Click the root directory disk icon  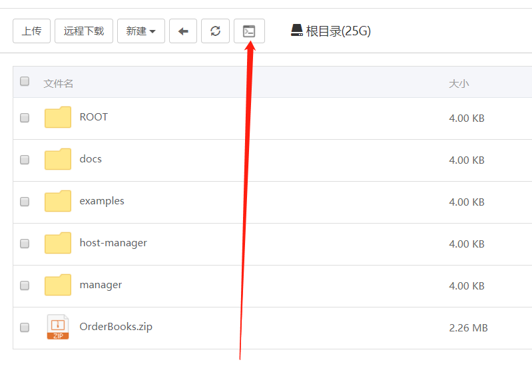(x=297, y=31)
